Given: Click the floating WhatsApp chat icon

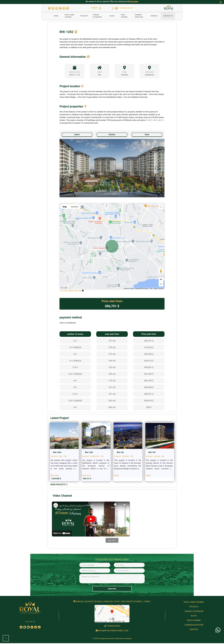Looking at the screenshot, I should coord(218,630).
